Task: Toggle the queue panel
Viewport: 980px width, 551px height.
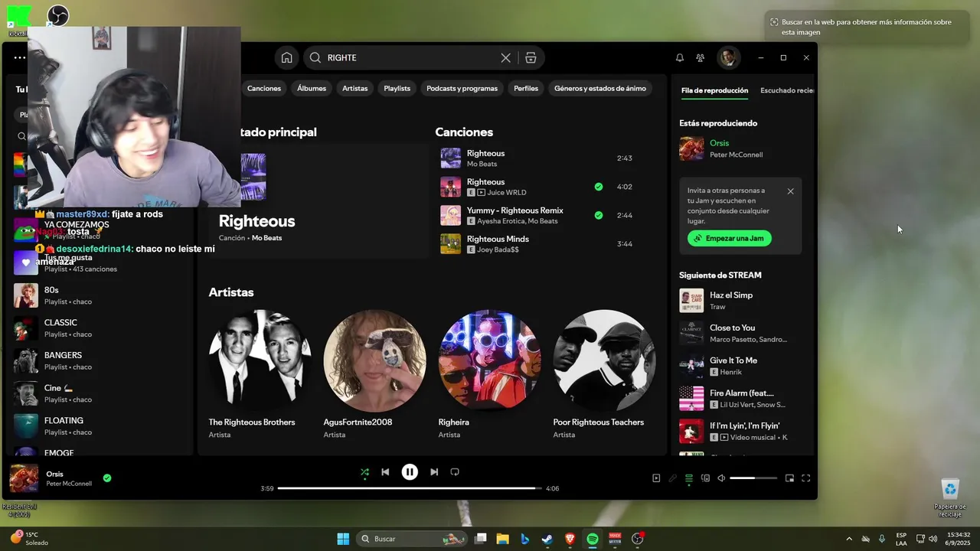Action: [x=689, y=478]
